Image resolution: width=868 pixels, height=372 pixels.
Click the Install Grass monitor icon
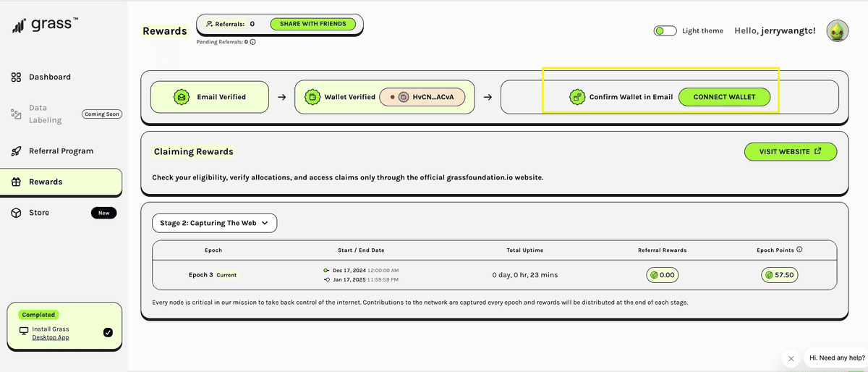pyautogui.click(x=24, y=331)
